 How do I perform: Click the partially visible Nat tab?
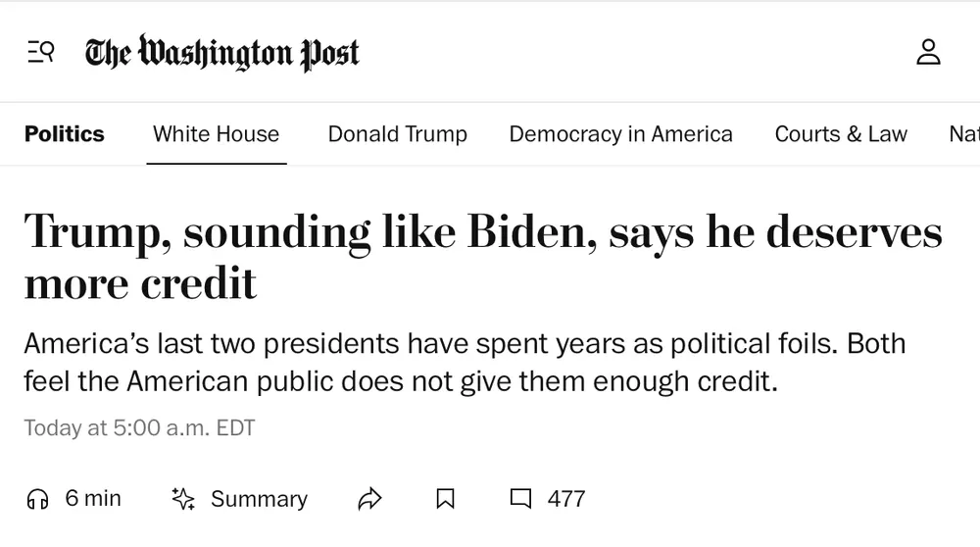(x=963, y=134)
